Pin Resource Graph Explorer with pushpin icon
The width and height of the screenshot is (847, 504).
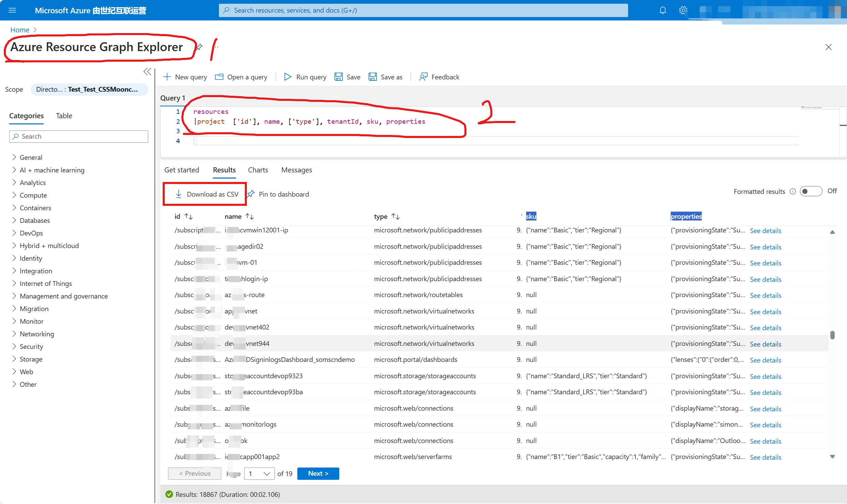pos(199,47)
